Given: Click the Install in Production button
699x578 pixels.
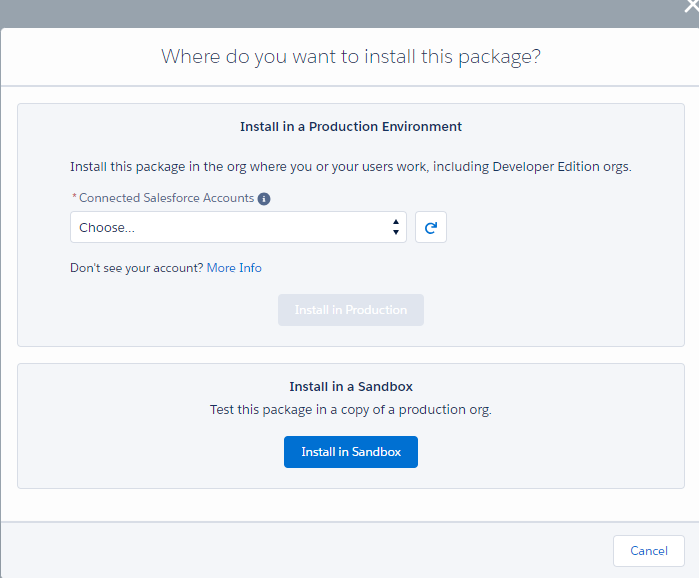Looking at the screenshot, I should 351,310.
